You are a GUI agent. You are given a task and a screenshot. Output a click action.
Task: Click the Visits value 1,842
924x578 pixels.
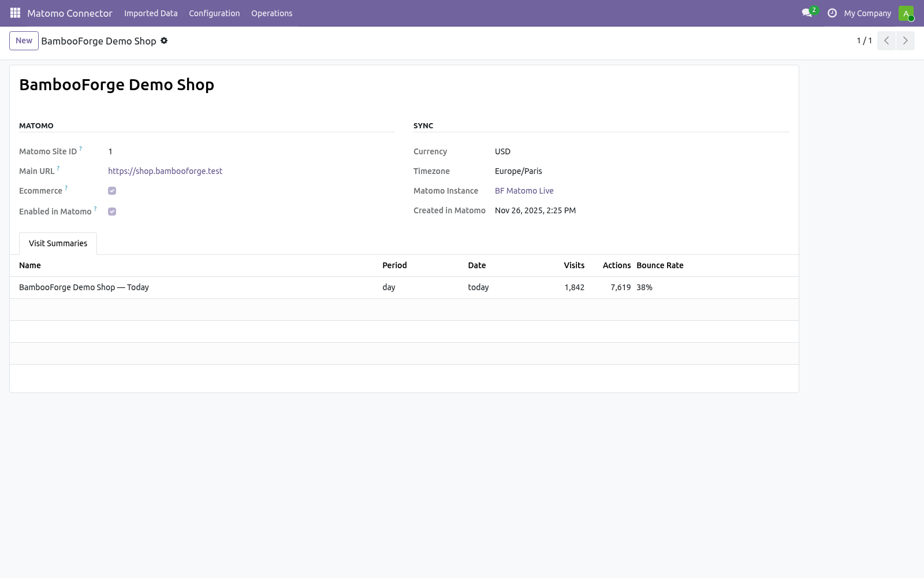(575, 287)
